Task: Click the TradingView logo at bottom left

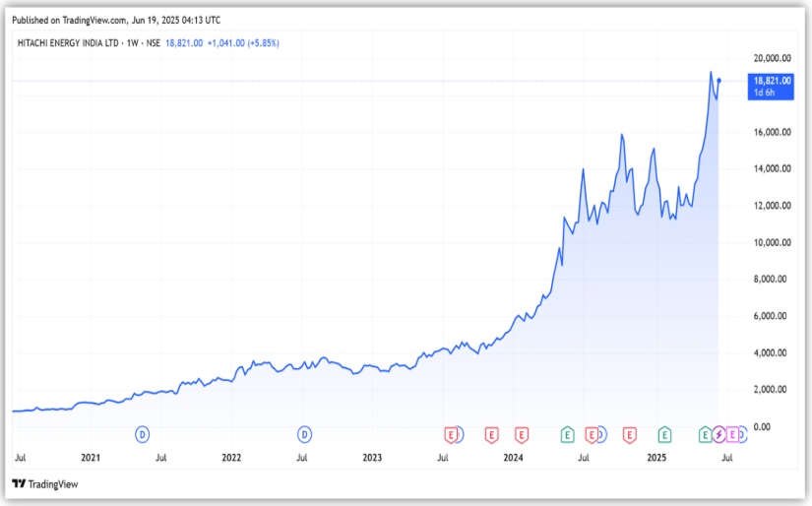Action: point(44,484)
